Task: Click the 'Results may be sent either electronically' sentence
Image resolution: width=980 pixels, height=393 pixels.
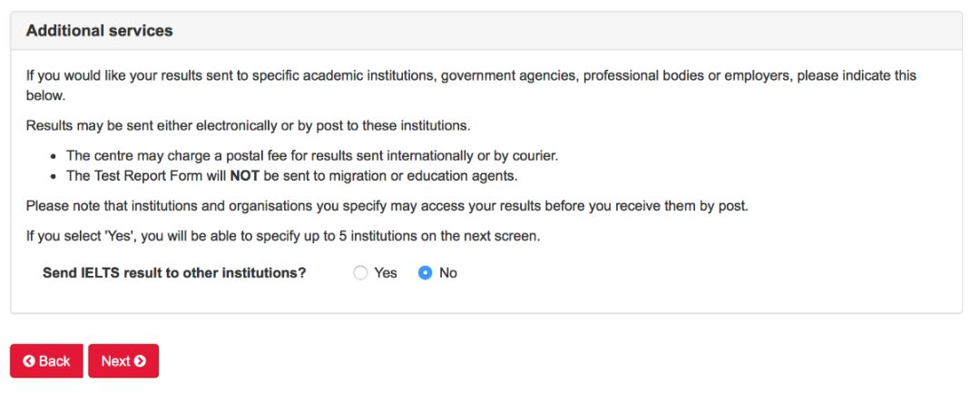Action: coord(248,125)
